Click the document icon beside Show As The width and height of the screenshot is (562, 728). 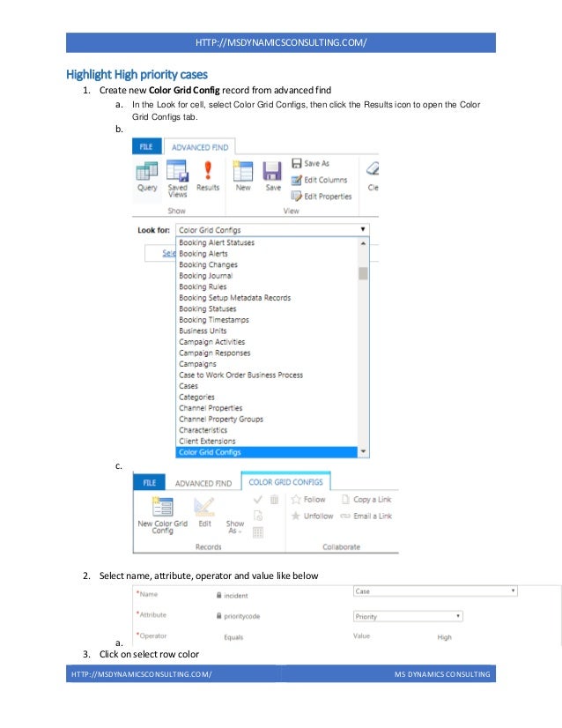(x=258, y=516)
